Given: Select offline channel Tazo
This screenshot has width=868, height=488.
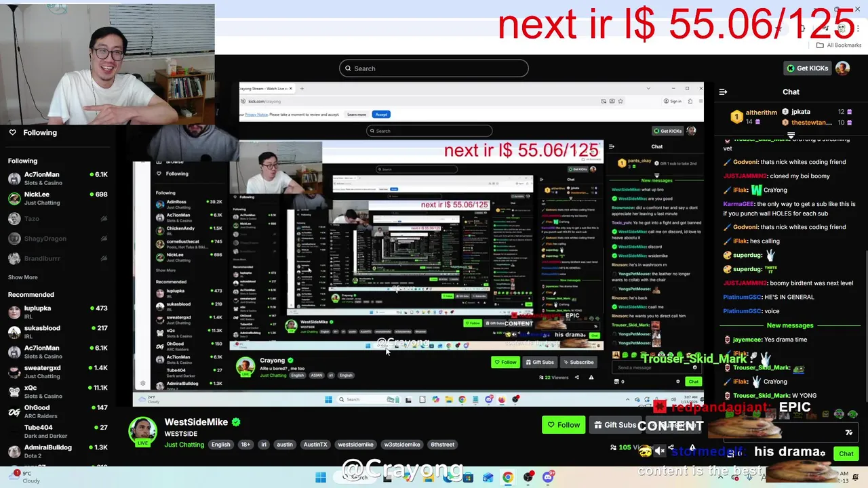Looking at the screenshot, I should (x=58, y=219).
